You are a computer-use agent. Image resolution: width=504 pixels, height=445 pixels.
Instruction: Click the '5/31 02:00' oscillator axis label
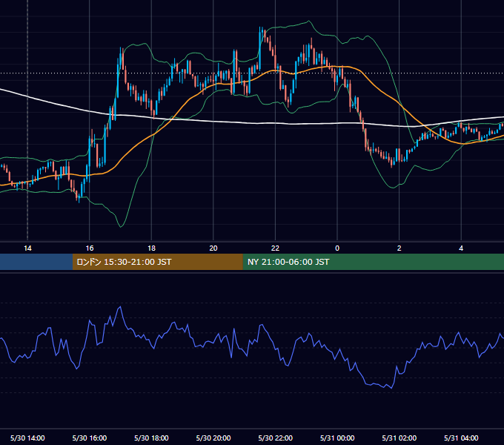pyautogui.click(x=399, y=438)
